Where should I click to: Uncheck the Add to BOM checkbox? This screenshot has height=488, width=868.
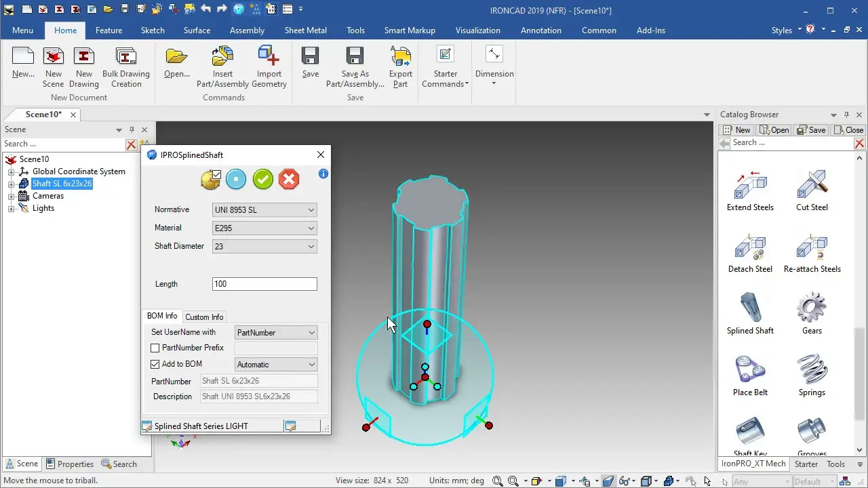[155, 364]
